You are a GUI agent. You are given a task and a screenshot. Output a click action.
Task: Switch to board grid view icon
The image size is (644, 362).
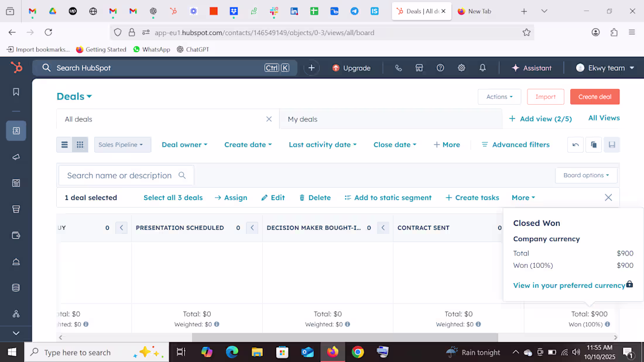click(80, 144)
